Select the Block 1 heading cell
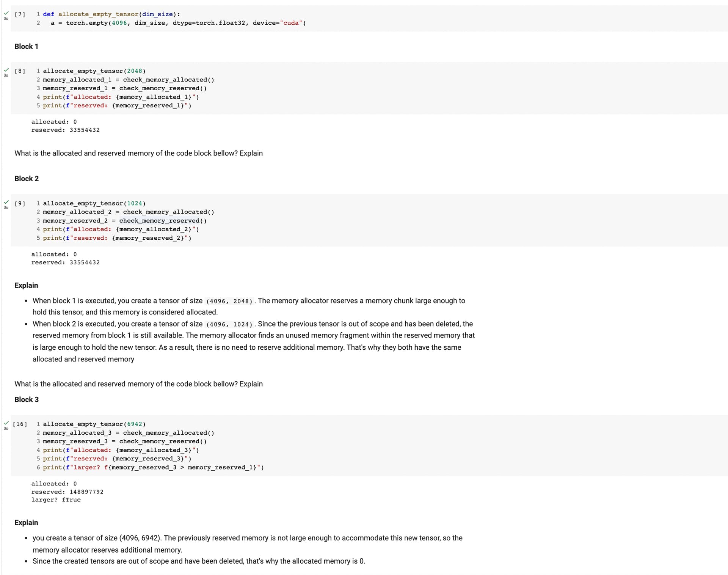 coord(26,46)
